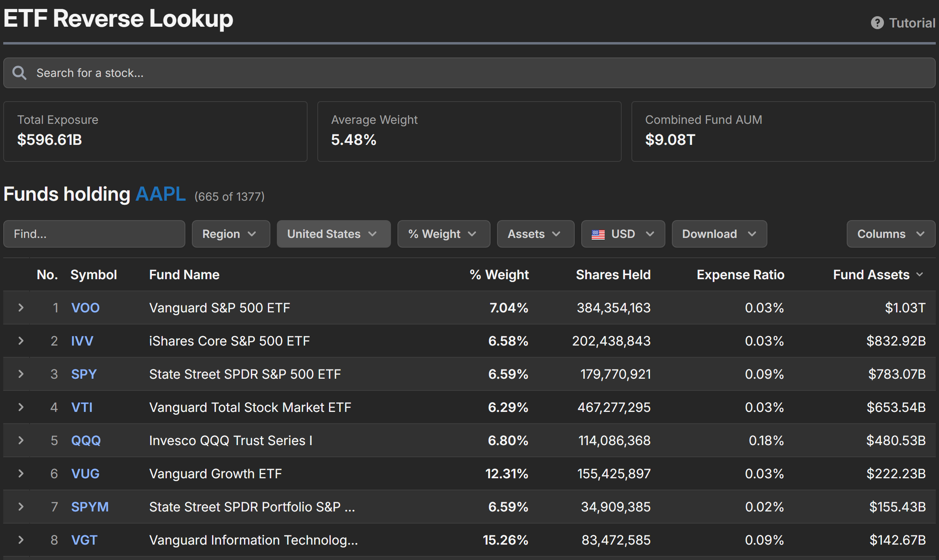Open the Download dropdown
This screenshot has width=939, height=560.
click(719, 234)
